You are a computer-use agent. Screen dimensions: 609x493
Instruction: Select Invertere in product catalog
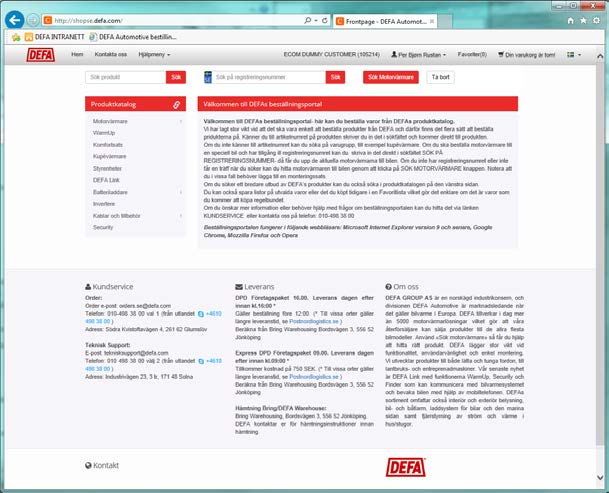[x=104, y=204]
